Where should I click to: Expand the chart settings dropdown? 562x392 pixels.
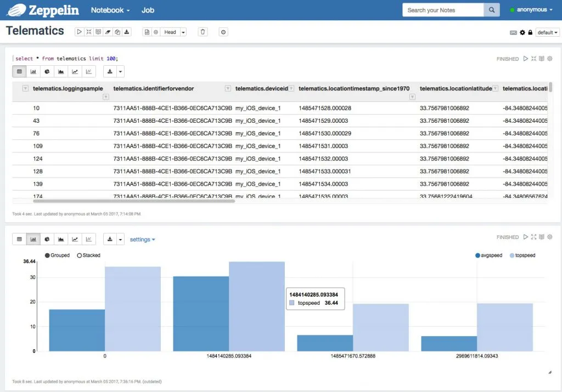(x=142, y=240)
